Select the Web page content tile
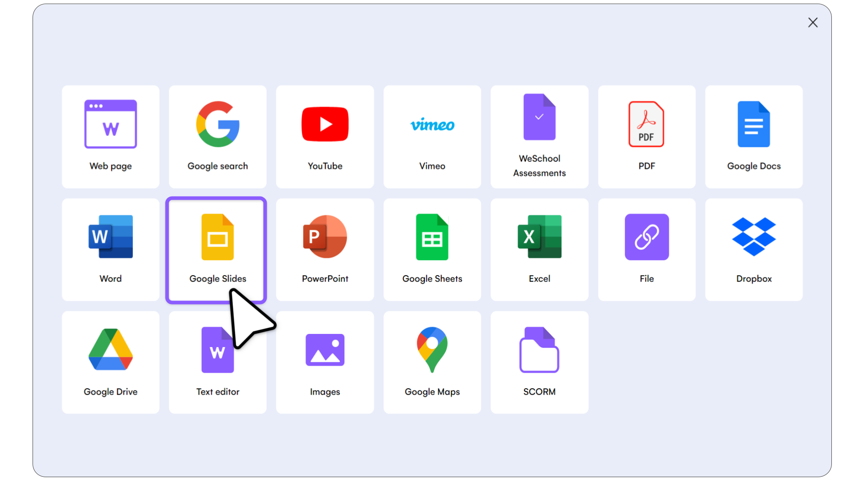Screen dimensions: 868x488 click(x=111, y=137)
